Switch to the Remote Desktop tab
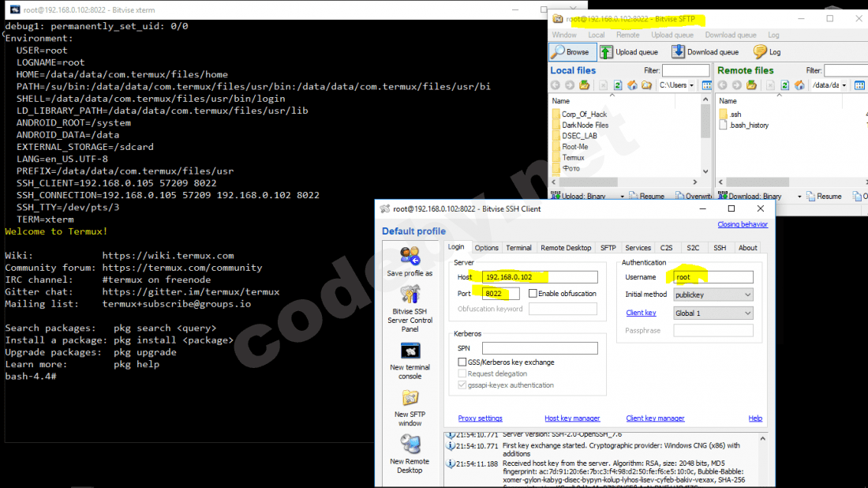Viewport: 868px width, 488px height. pyautogui.click(x=566, y=248)
